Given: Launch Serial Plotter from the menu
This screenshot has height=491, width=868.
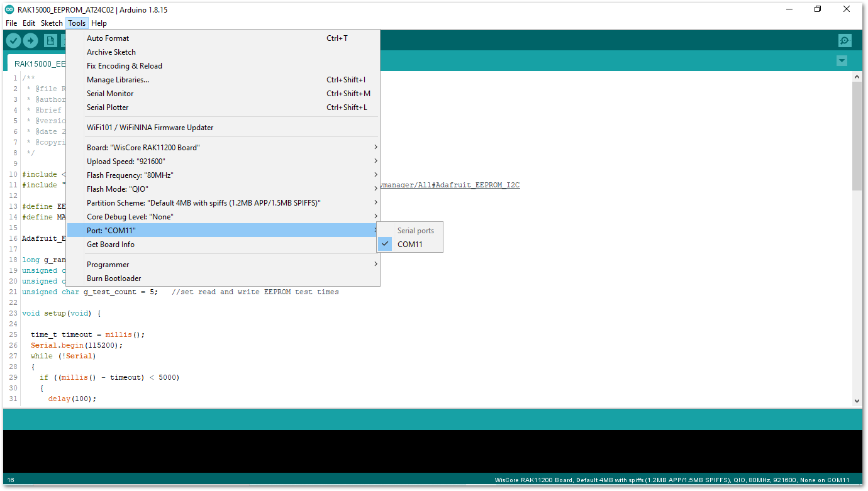Looking at the screenshot, I should tap(223, 108).
